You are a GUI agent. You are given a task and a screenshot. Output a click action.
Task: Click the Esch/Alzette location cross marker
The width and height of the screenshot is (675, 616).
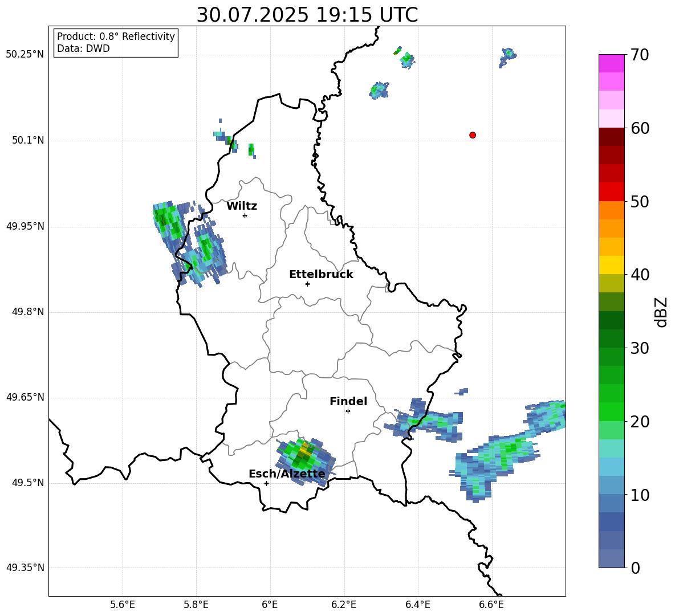coord(266,483)
